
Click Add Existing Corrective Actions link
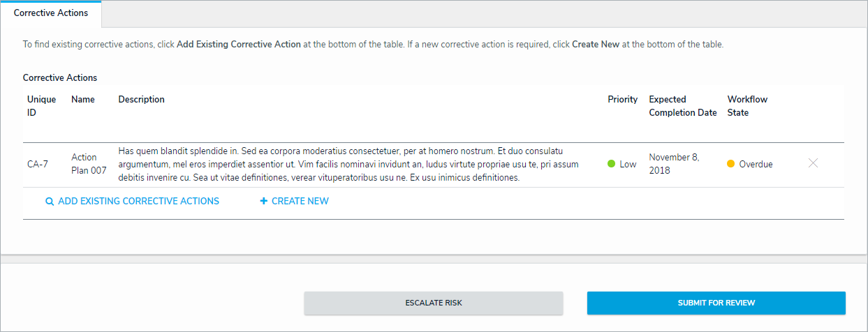[138, 202]
